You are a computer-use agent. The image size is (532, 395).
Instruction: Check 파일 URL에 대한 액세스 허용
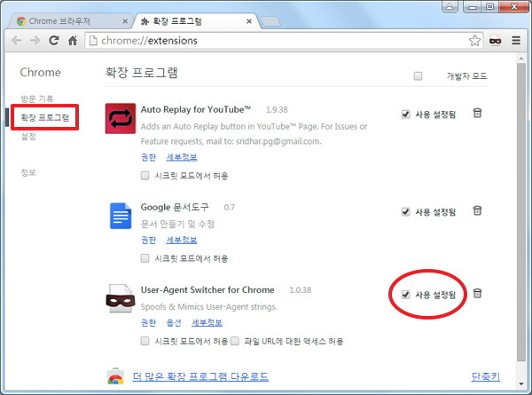coord(235,341)
